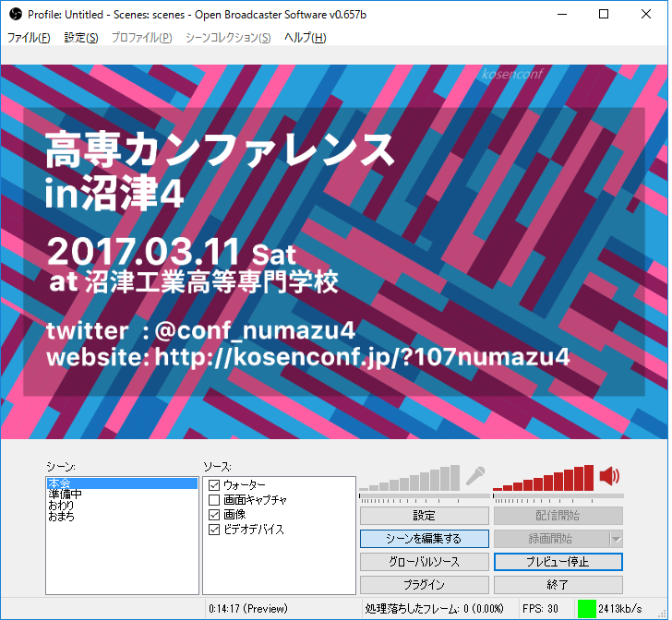Mute the microphone via the mic icon
Screen dimensions: 672x620
tap(474, 476)
